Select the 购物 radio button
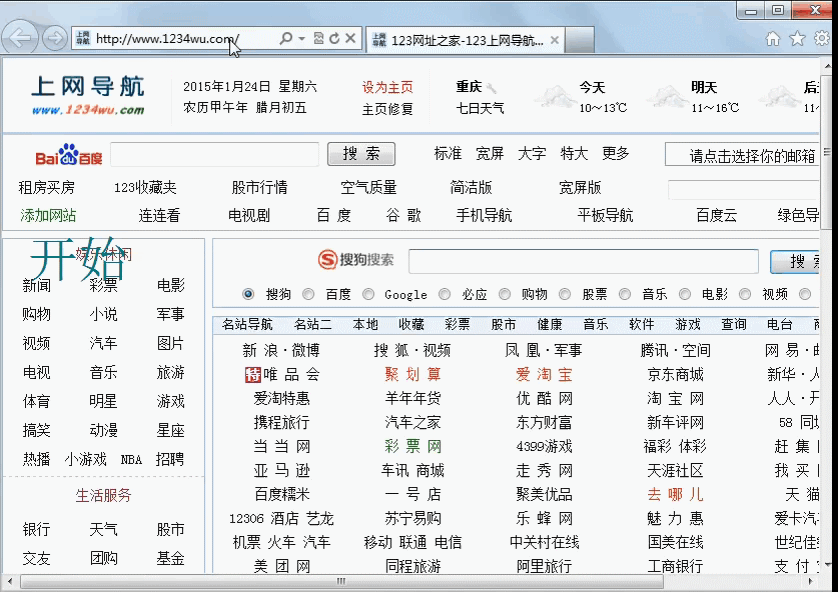This screenshot has width=838, height=592. click(505, 294)
